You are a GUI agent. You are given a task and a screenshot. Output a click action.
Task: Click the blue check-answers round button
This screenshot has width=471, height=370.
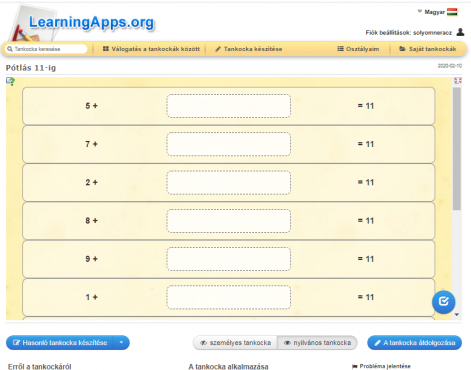pyautogui.click(x=443, y=302)
